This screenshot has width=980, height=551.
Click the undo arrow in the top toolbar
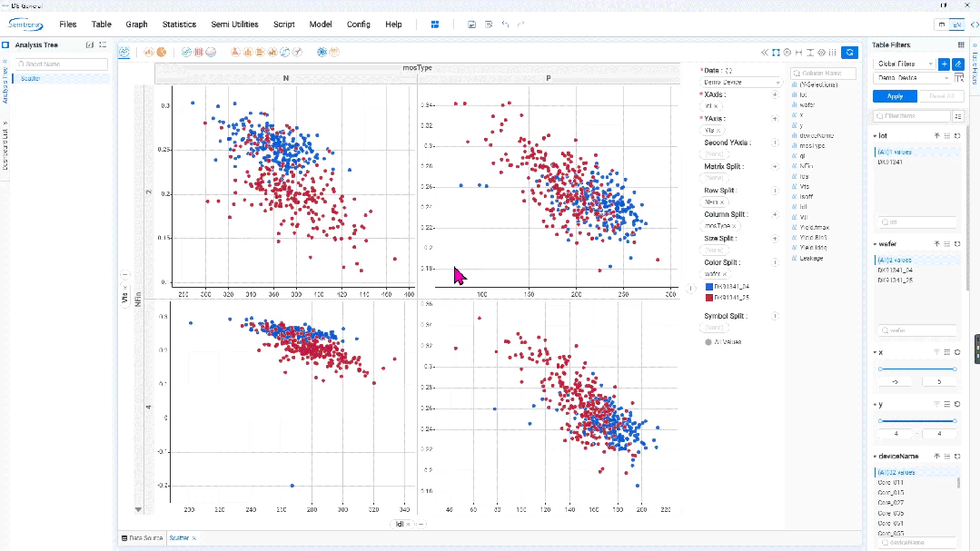pyautogui.click(x=505, y=25)
